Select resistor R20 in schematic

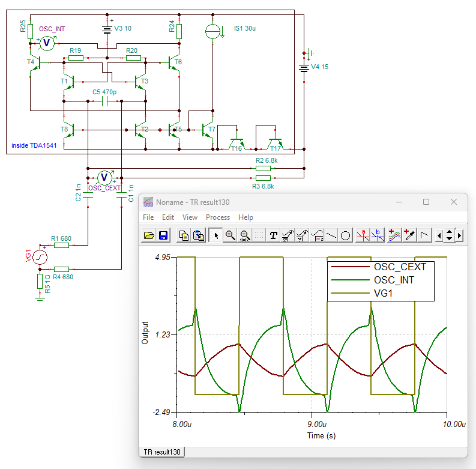[133, 58]
